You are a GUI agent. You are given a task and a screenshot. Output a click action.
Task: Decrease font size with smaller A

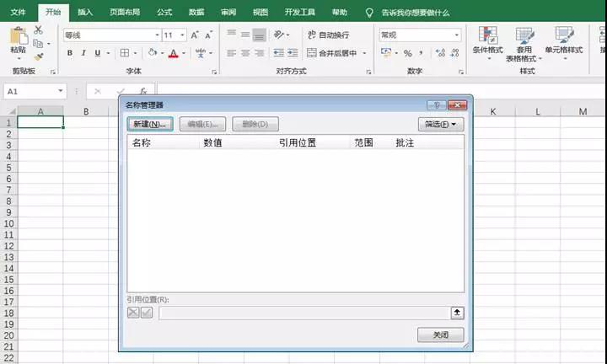click(209, 35)
